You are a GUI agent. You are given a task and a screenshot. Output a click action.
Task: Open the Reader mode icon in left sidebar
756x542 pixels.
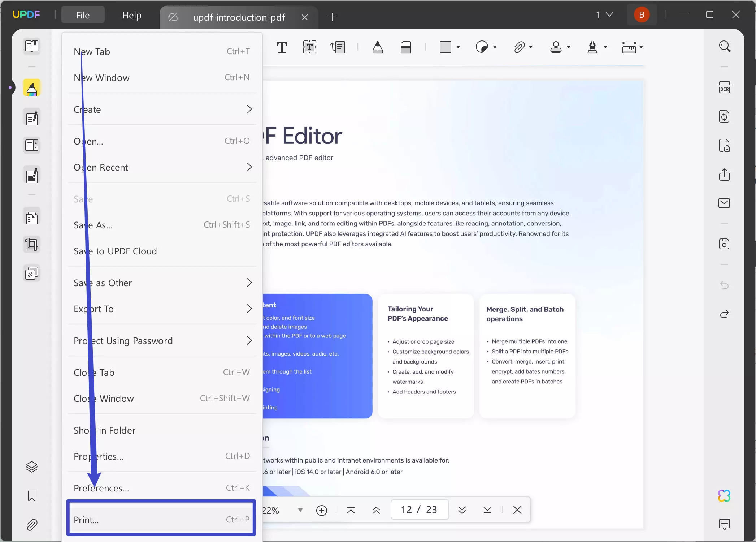pos(32,46)
